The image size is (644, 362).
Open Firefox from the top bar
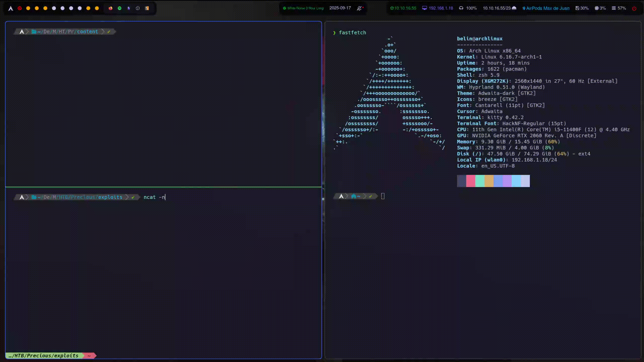tap(110, 8)
